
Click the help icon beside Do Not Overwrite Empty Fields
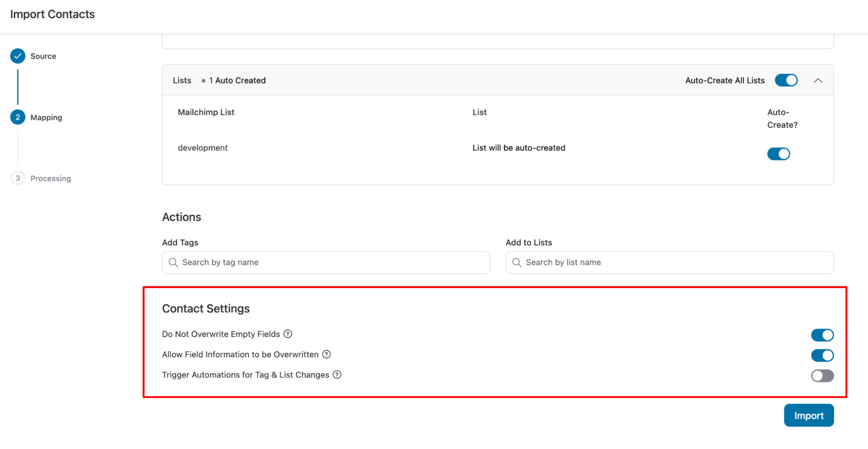288,334
